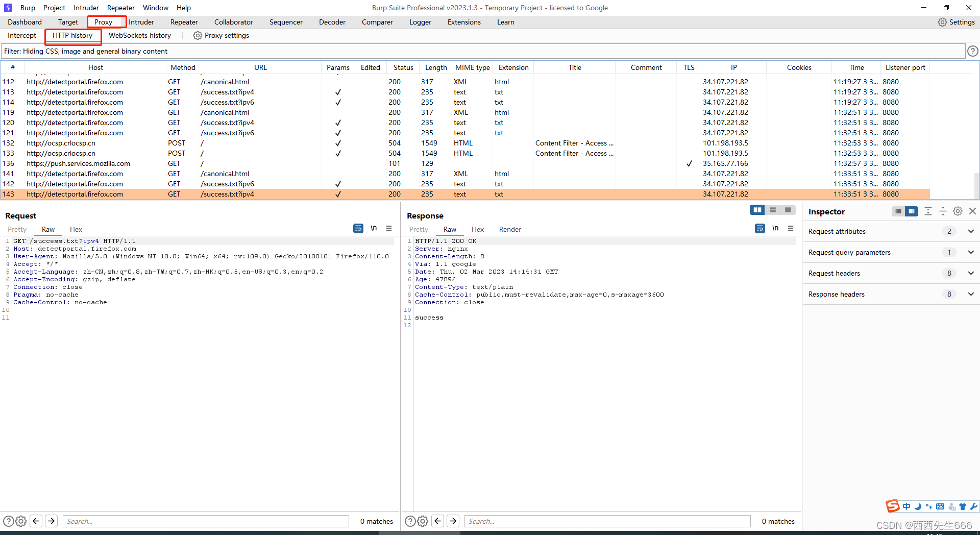Switch to the Repeater tool tab

coord(184,22)
